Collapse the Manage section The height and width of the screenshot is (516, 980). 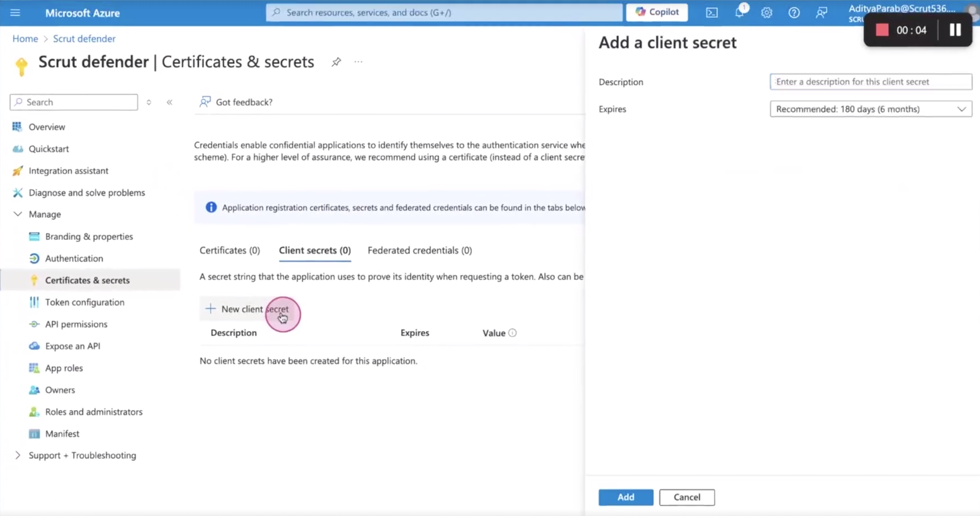pos(18,214)
